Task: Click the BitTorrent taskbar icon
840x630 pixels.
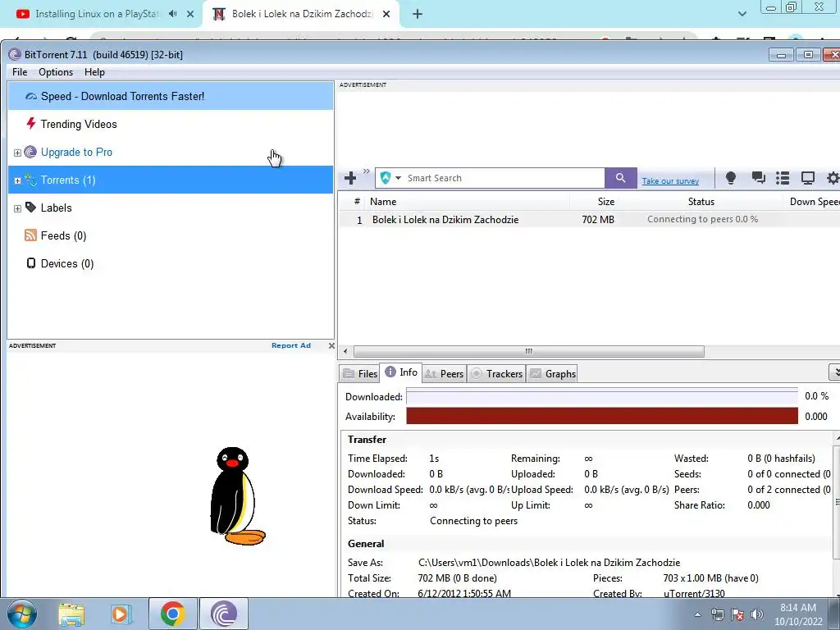Action: pos(224,614)
